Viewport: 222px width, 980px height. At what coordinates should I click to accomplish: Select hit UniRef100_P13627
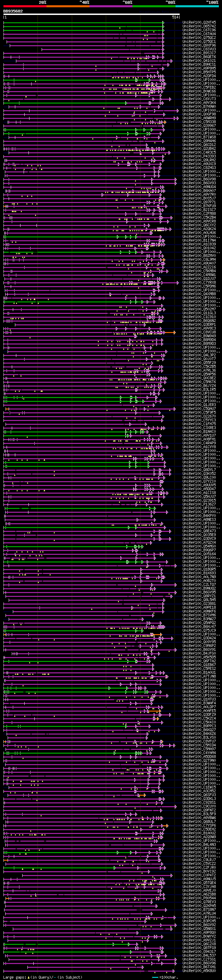point(199,504)
